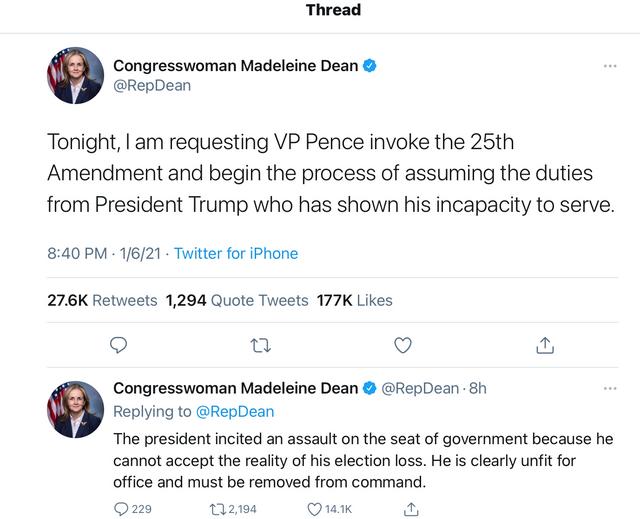Open profile photo on the reply tweet
Image resolution: width=640 pixels, height=519 pixels.
coord(76,409)
